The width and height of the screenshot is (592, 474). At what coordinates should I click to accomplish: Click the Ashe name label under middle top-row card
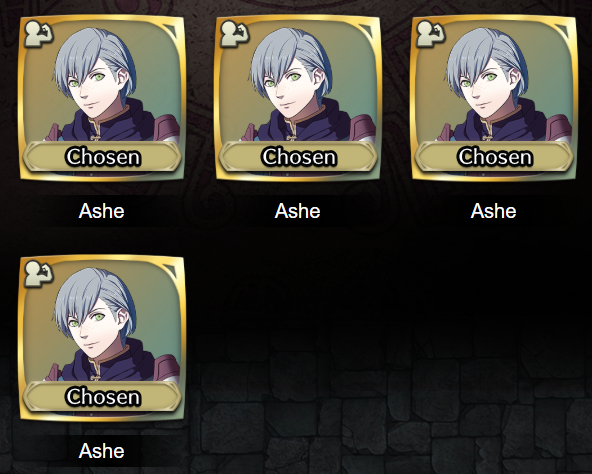coord(298,211)
